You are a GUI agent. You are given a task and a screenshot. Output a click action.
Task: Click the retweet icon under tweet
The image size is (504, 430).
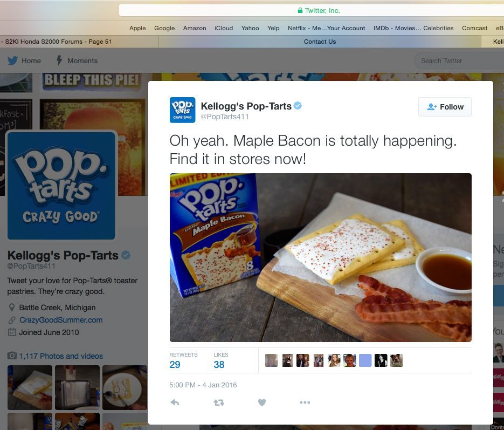click(219, 402)
